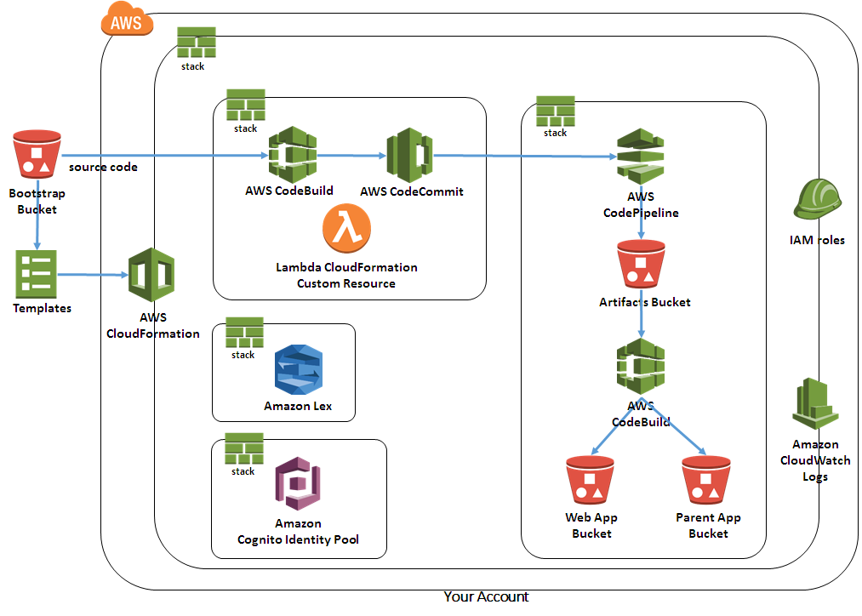The height and width of the screenshot is (616, 862).
Task: Click the "Artifacts Bucket" label
Action: [645, 302]
